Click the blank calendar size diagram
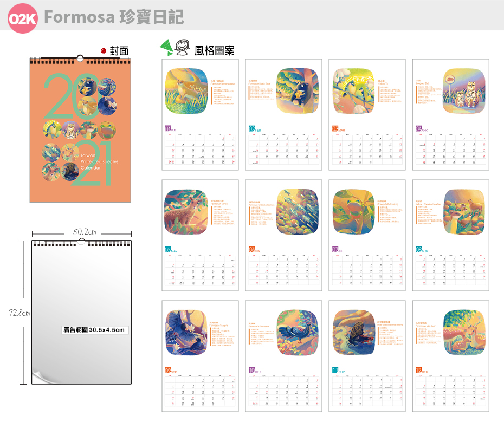Screen dimensions: 504x422 (82, 311)
